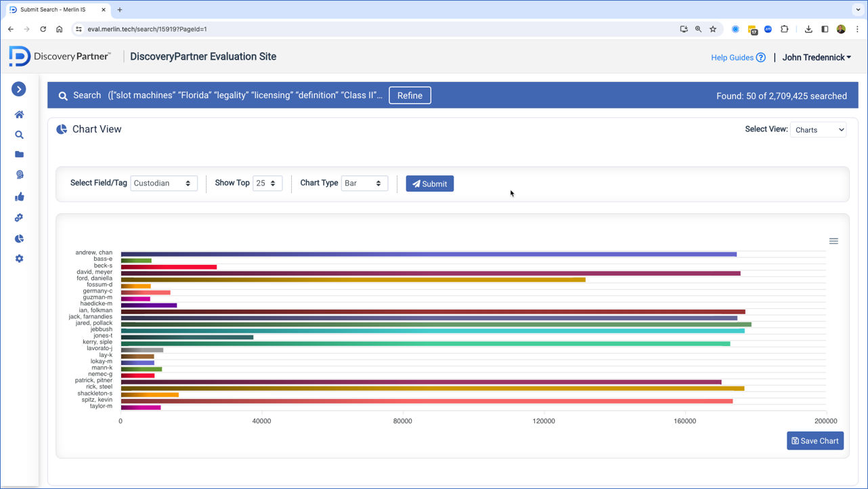Viewport: 868px width, 489px height.
Task: Open the Select View Charts dropdown
Action: click(818, 129)
